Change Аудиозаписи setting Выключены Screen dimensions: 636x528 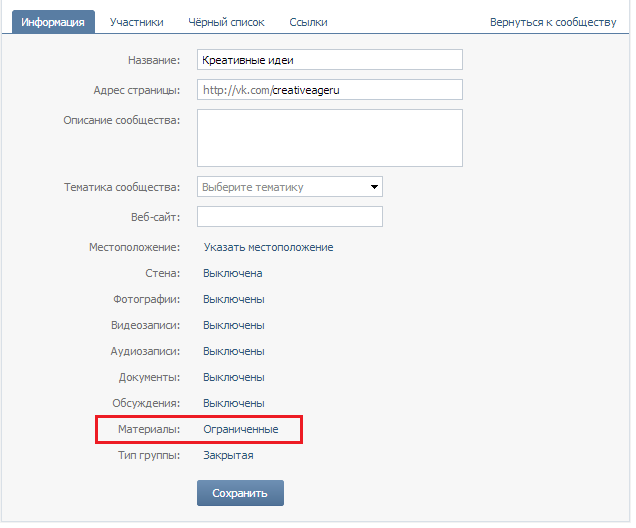[234, 351]
